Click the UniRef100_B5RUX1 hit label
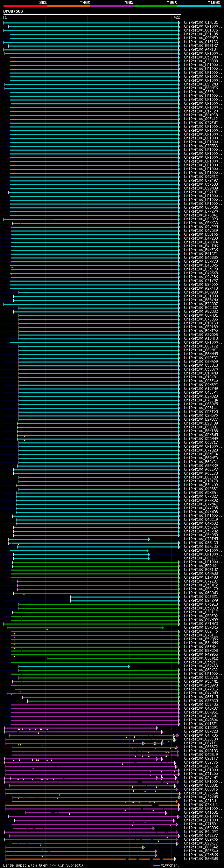224x868 pixels. 201,566
